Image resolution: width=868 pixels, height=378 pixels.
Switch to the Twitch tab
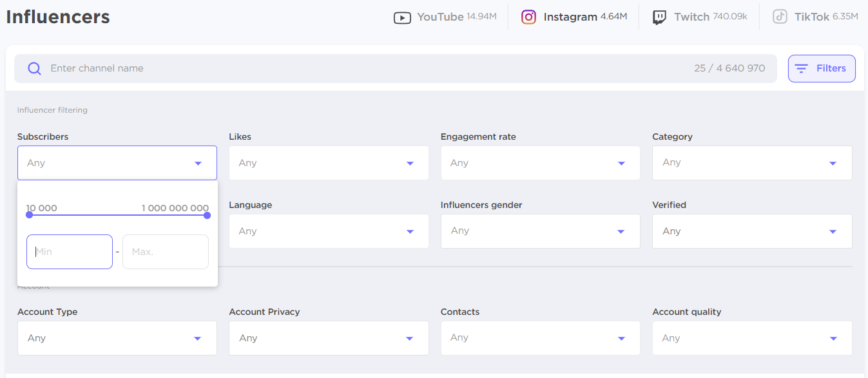click(700, 17)
